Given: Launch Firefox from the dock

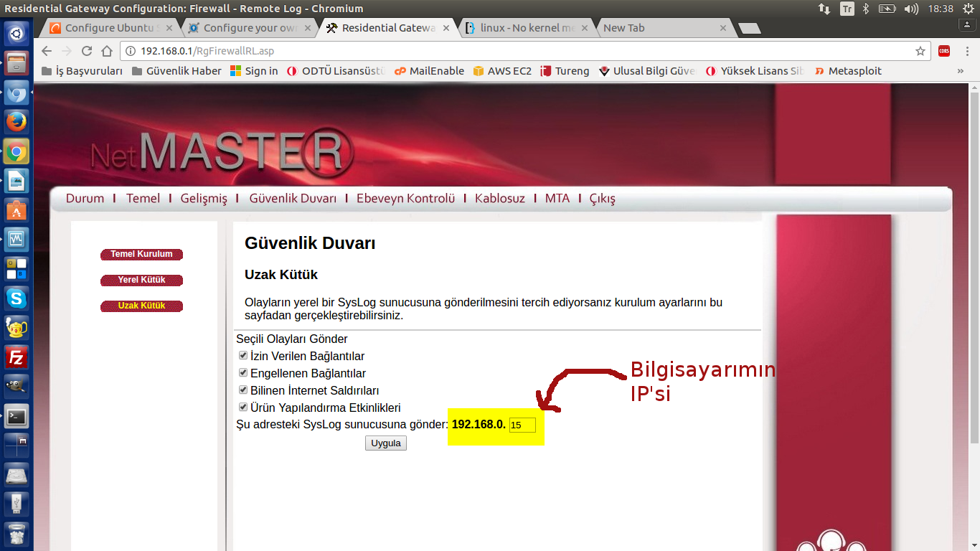Looking at the screenshot, I should 17,123.
